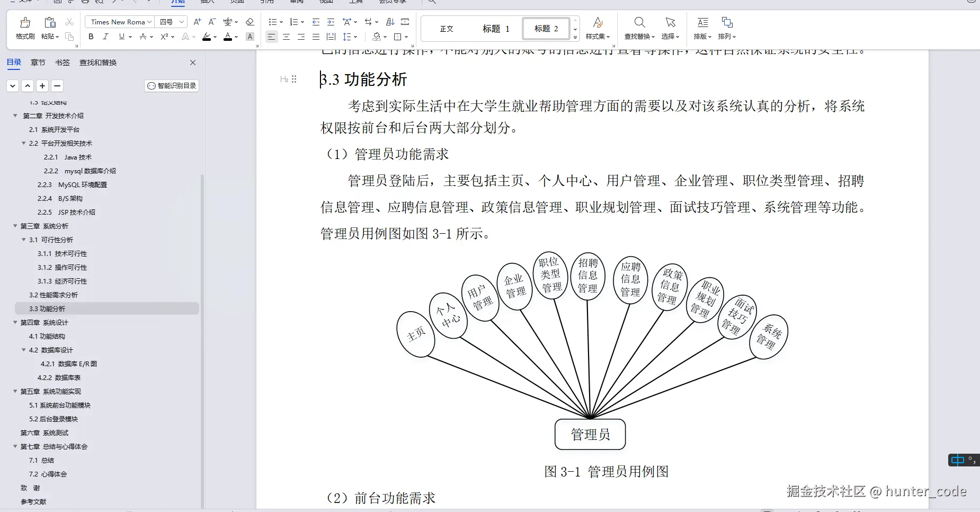Click the shading paint bucket icon

click(376, 37)
